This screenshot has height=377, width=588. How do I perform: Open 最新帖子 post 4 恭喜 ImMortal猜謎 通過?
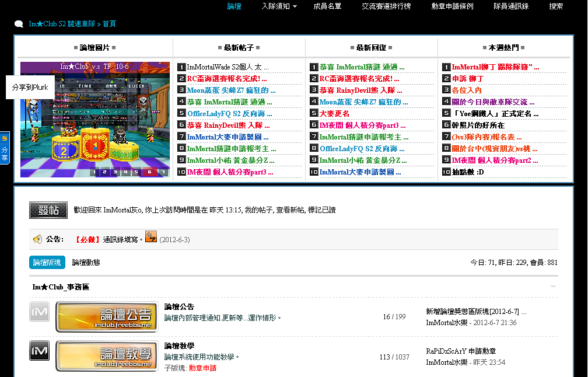[229, 102]
